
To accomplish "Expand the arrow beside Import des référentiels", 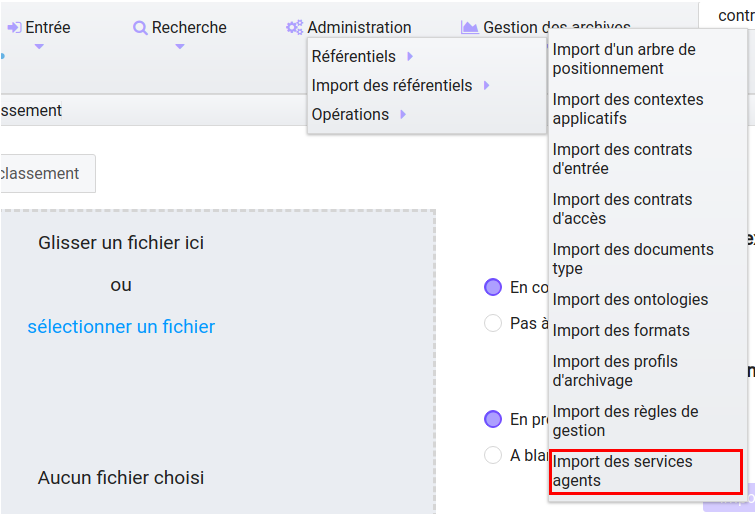I will tap(487, 85).
